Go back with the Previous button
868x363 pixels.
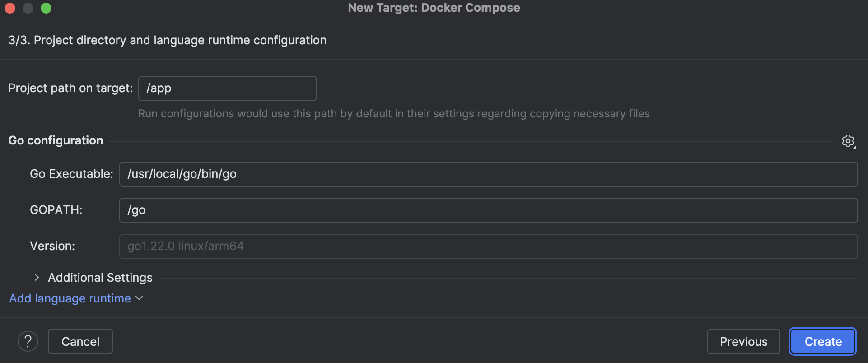click(743, 341)
